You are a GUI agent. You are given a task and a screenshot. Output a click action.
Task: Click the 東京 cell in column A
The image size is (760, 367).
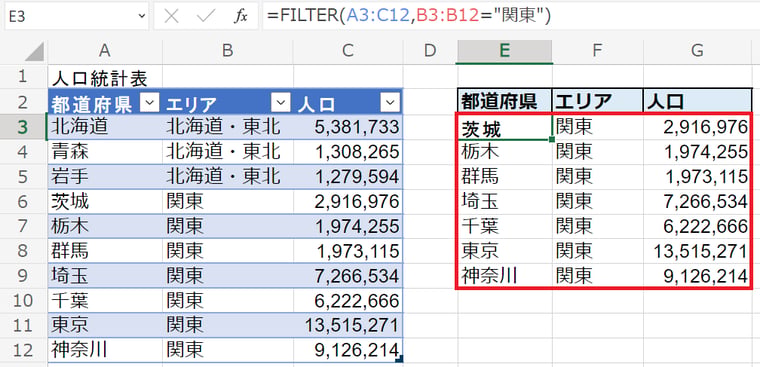click(x=105, y=325)
